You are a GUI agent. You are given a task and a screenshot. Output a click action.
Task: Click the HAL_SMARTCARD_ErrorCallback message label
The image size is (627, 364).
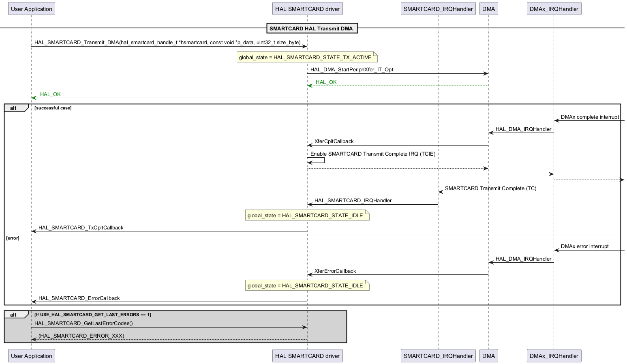point(79,298)
